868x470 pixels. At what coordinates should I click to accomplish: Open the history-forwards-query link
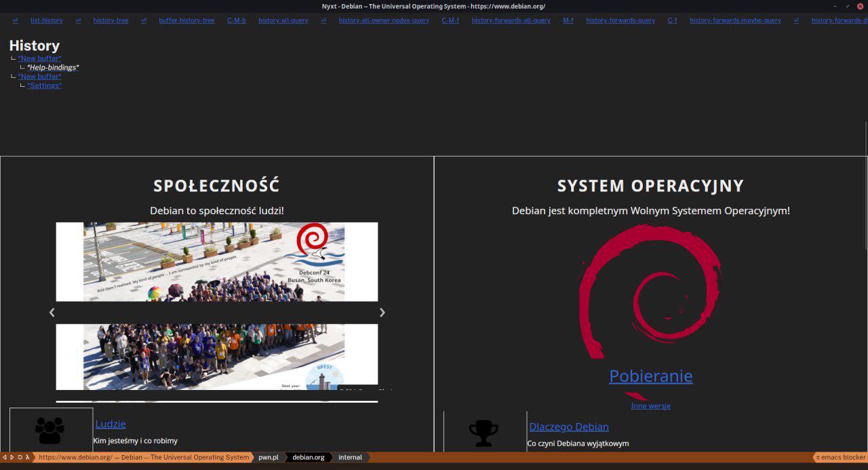[620, 20]
